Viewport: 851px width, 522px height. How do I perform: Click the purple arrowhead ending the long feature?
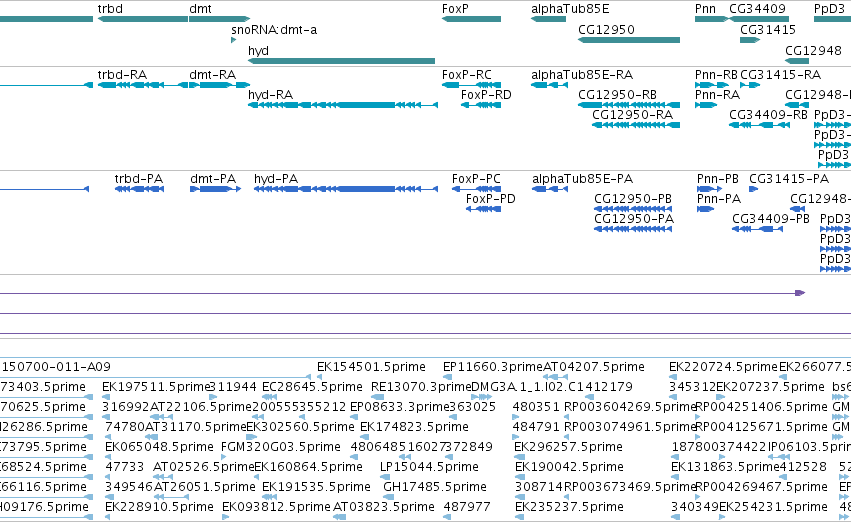coord(800,293)
